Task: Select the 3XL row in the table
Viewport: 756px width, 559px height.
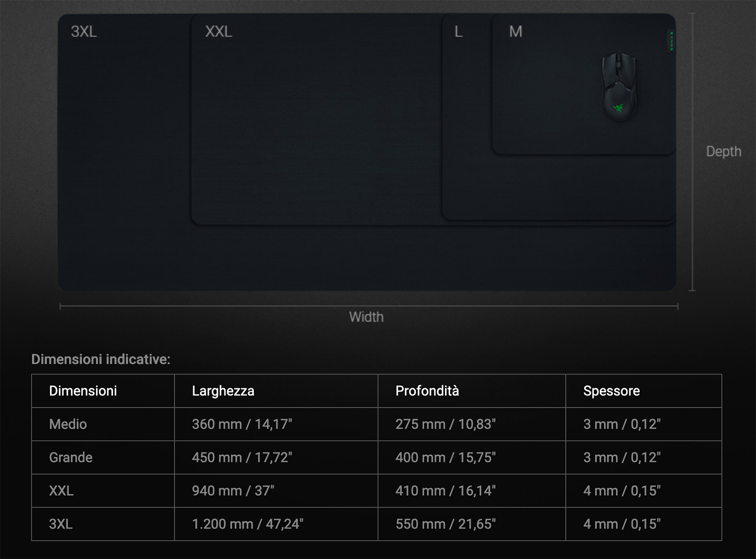Action: coord(61,524)
